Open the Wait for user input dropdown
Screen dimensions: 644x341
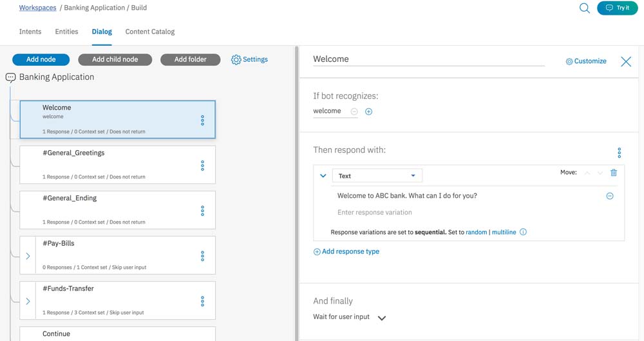click(381, 318)
